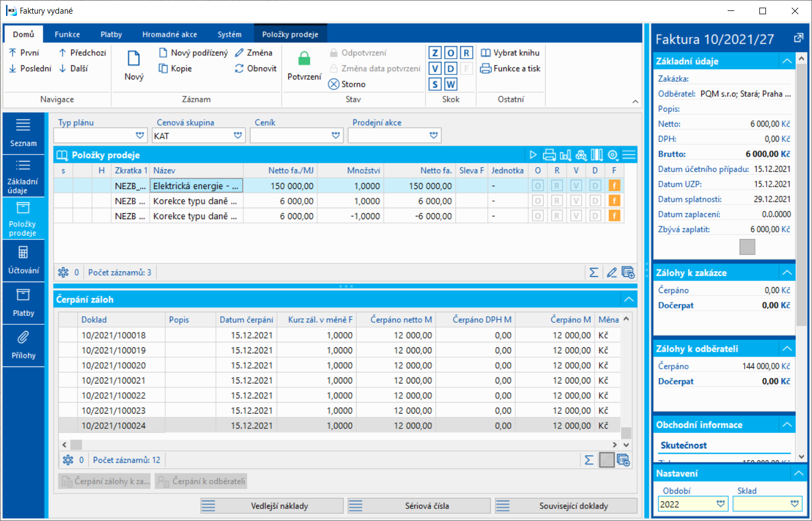Open the Hromadné akce ribbon tab
The height and width of the screenshot is (521, 812).
pos(170,34)
